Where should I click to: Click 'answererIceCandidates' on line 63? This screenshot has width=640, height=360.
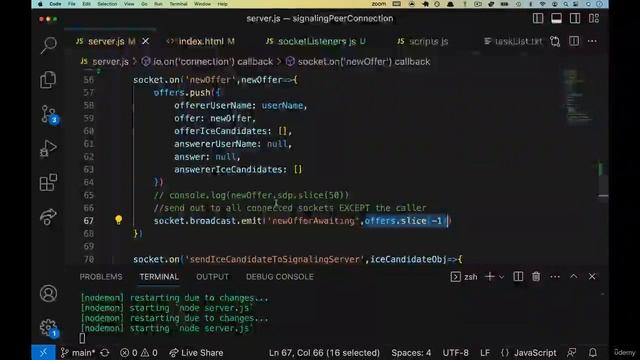228,169
